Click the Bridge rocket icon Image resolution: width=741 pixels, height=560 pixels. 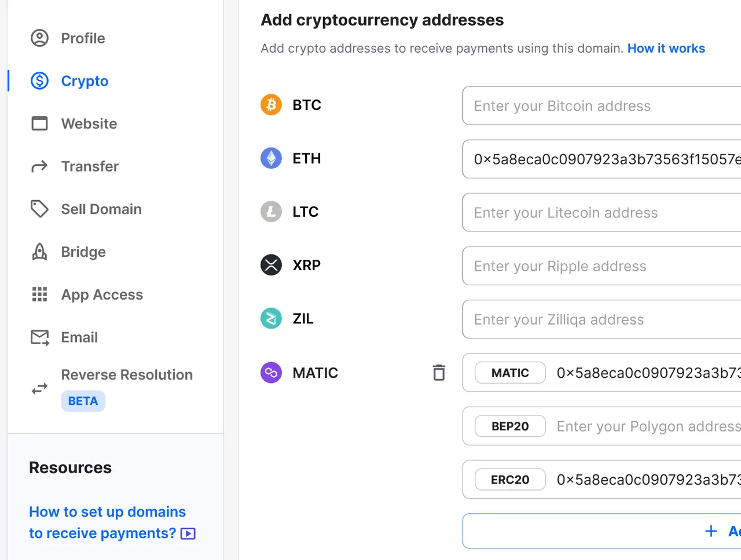[x=39, y=252]
